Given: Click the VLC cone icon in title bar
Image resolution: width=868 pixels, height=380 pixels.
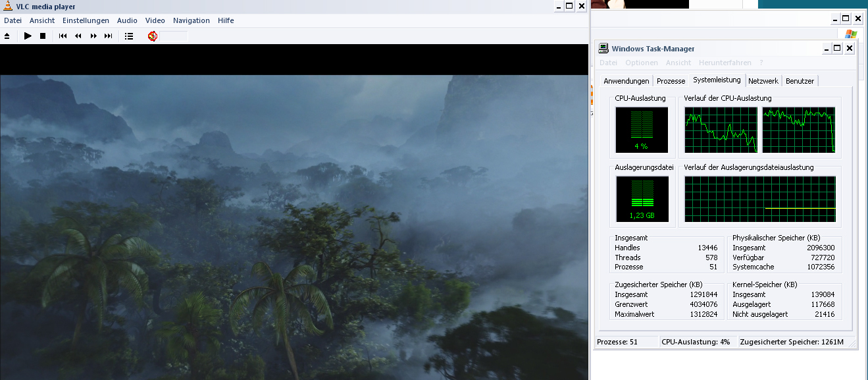Looking at the screenshot, I should click(8, 6).
